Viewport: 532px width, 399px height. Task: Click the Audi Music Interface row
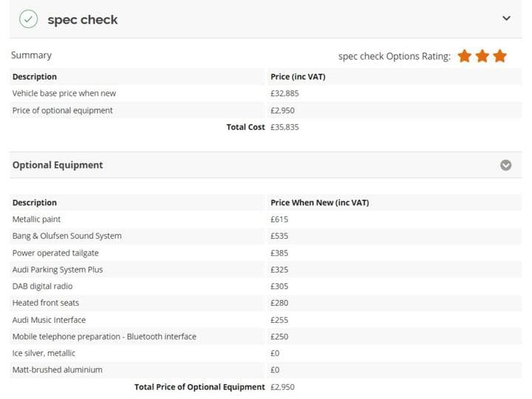tap(266, 320)
